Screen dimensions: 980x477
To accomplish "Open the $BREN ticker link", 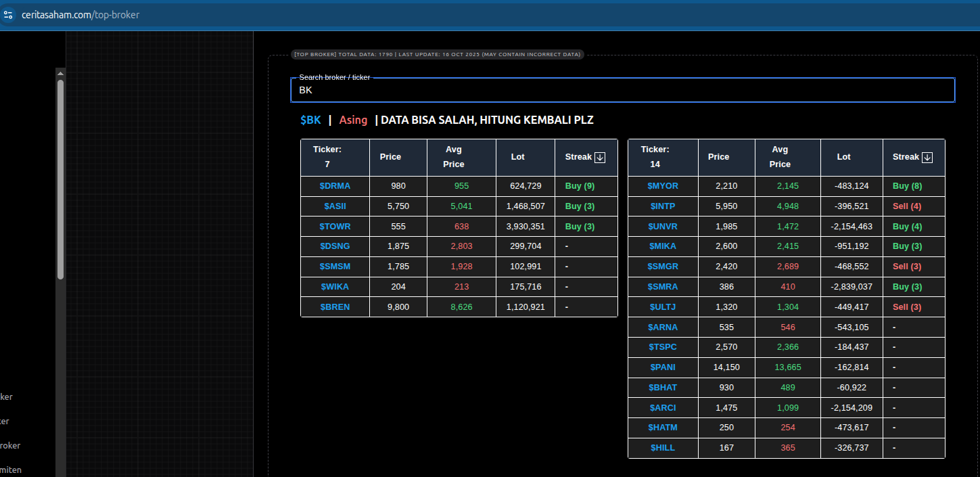I will 335,307.
